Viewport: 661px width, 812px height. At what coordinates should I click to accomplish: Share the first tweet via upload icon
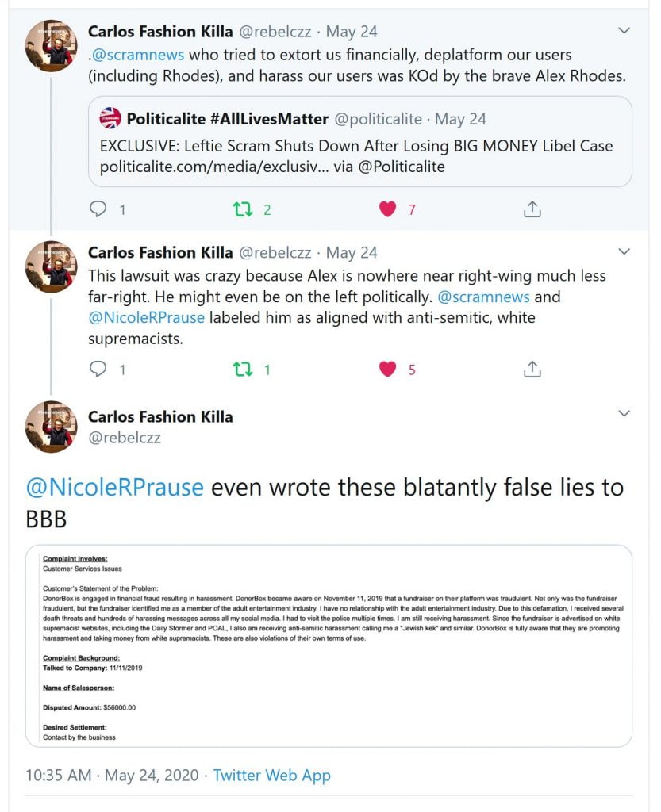tap(532, 209)
